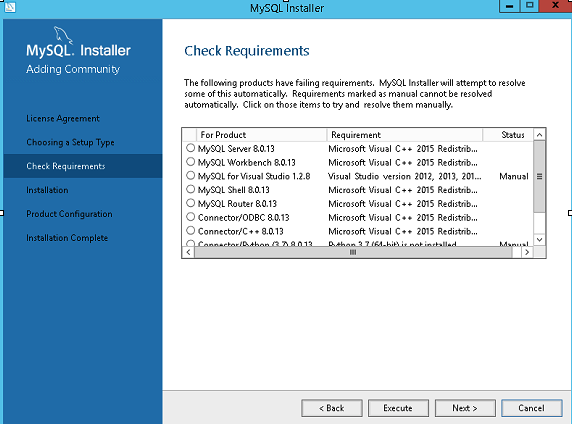The width and height of the screenshot is (572, 424).
Task: Click the MySQL Server 8.0.13 product name
Action: pos(236,149)
